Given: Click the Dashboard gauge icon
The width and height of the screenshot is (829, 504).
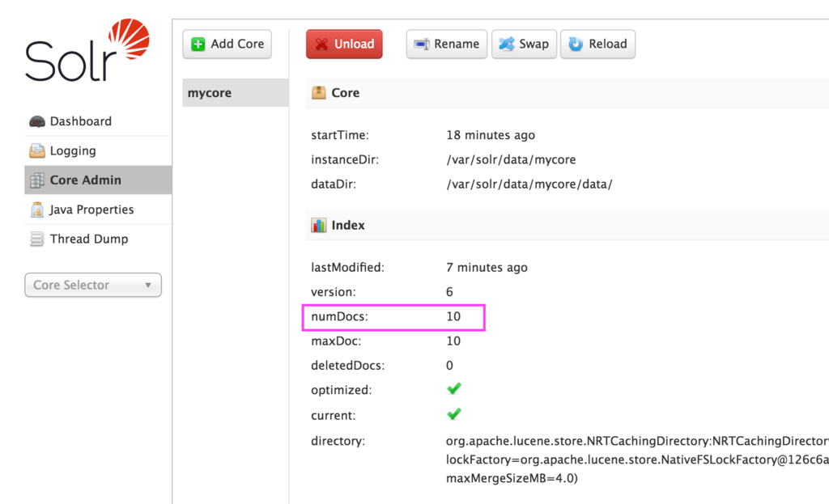Looking at the screenshot, I should 37,121.
